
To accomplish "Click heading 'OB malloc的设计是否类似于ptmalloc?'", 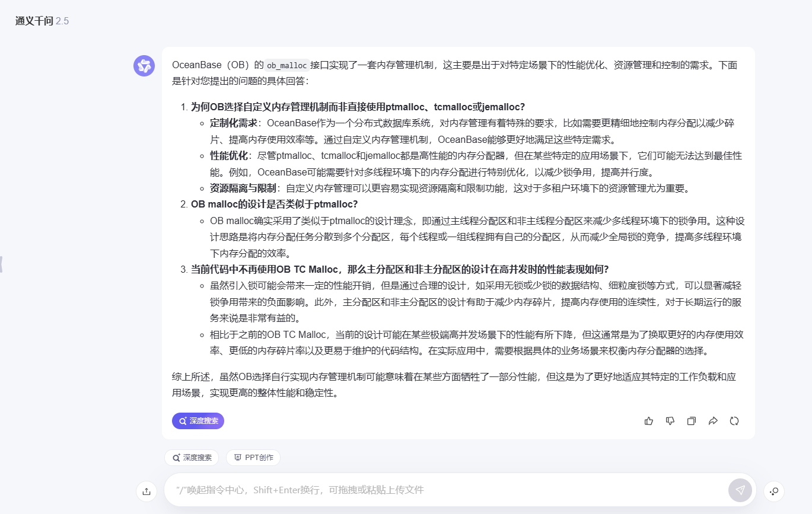I will (x=274, y=204).
